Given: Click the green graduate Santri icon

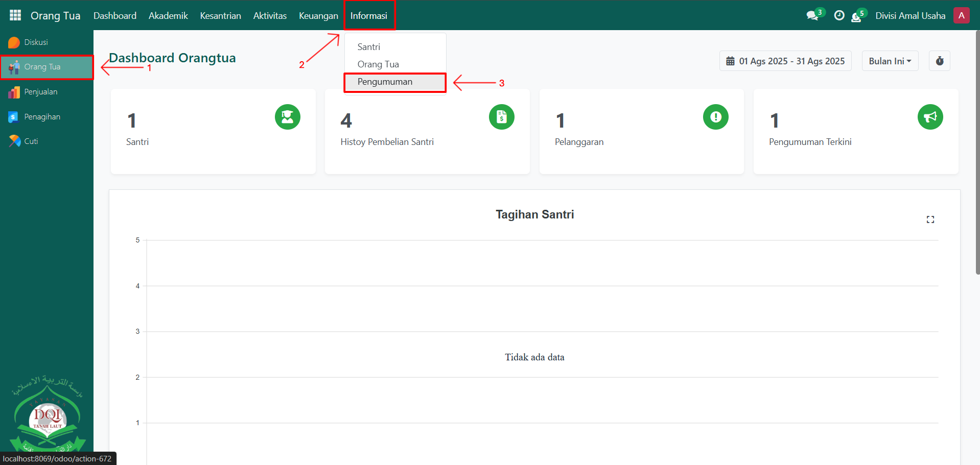Looking at the screenshot, I should (287, 117).
